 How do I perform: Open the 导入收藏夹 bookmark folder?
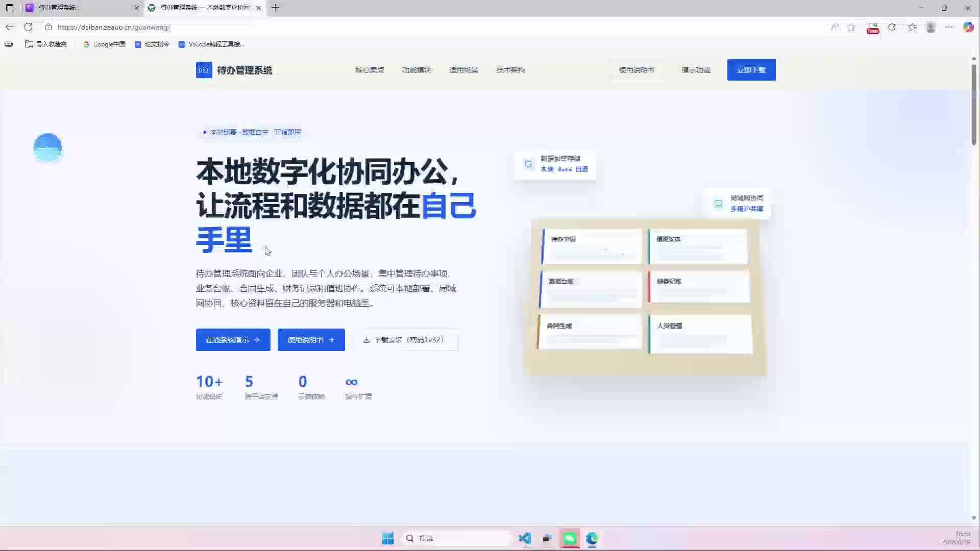coord(46,44)
